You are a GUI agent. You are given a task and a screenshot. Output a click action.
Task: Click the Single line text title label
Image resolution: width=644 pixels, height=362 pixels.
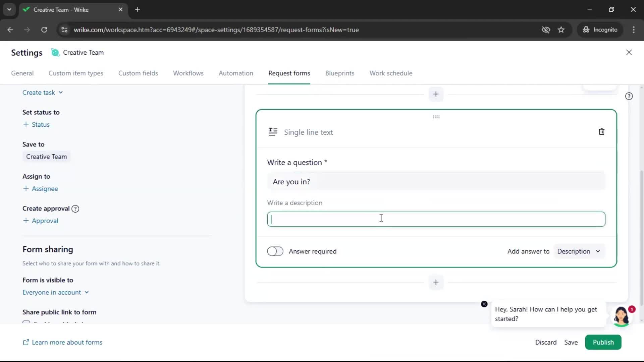pyautogui.click(x=308, y=132)
